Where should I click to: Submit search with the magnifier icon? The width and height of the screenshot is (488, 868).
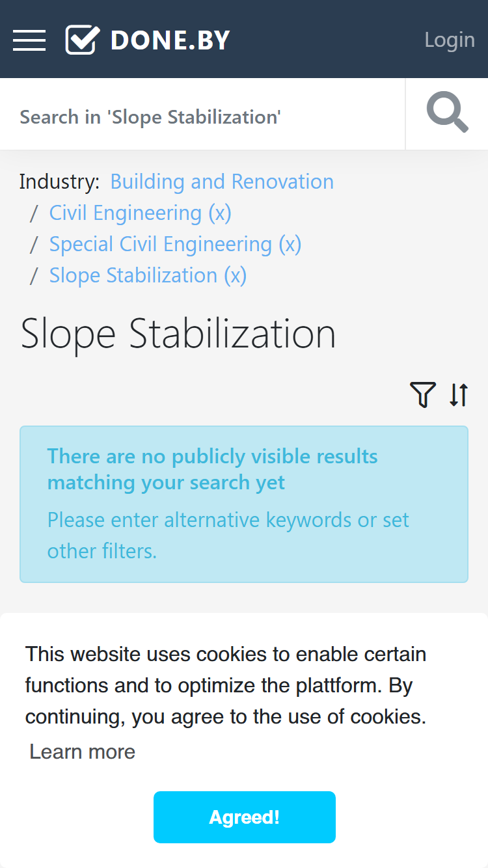point(447,114)
